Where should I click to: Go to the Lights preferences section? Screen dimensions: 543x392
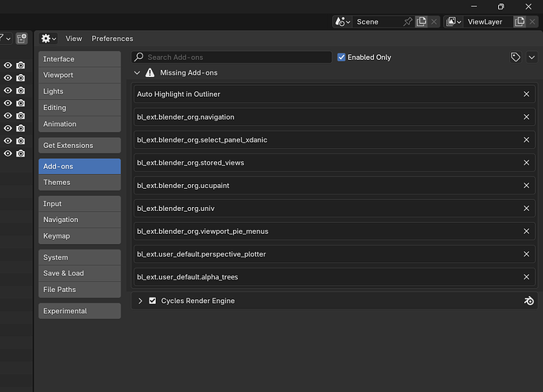pyautogui.click(x=79, y=91)
